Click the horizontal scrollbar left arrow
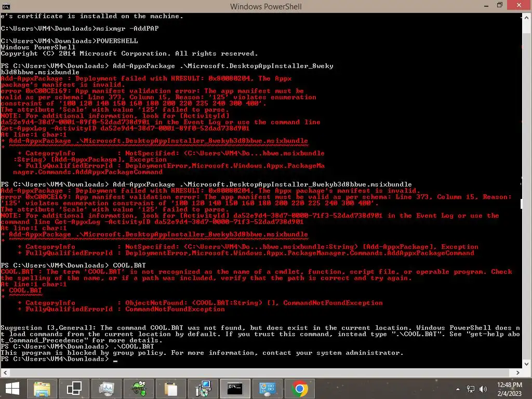This screenshot has width=532, height=399. tap(5, 373)
